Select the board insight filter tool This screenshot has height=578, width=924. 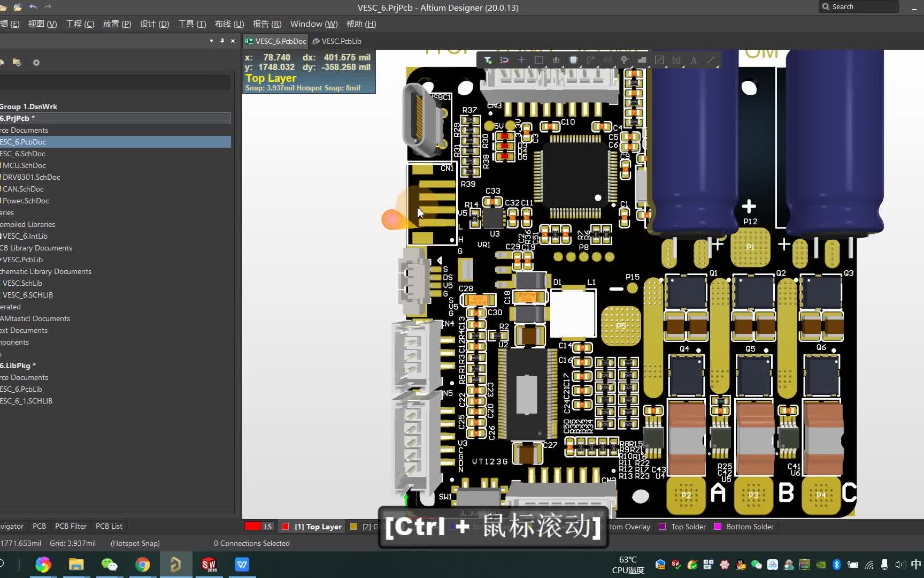coord(488,60)
